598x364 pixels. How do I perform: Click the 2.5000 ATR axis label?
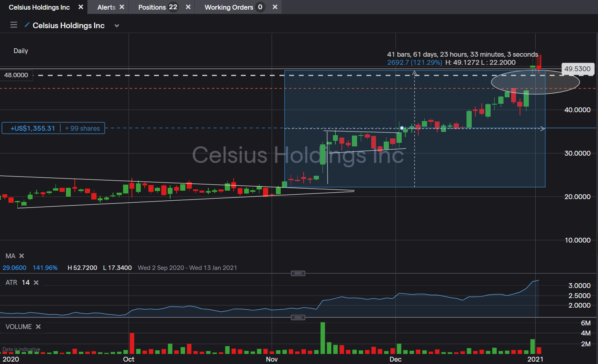[580, 296]
